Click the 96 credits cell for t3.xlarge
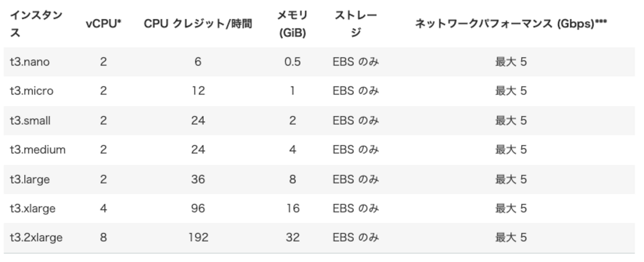The width and height of the screenshot is (644, 262). point(198,208)
